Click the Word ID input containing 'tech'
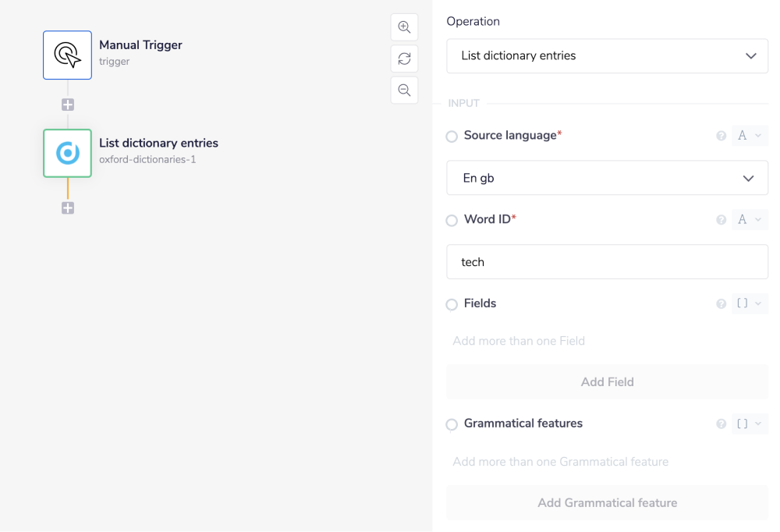The image size is (780, 532). click(x=607, y=262)
